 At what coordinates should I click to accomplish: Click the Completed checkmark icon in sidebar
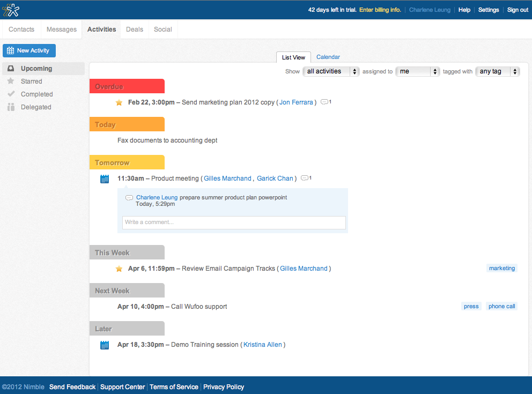11,94
